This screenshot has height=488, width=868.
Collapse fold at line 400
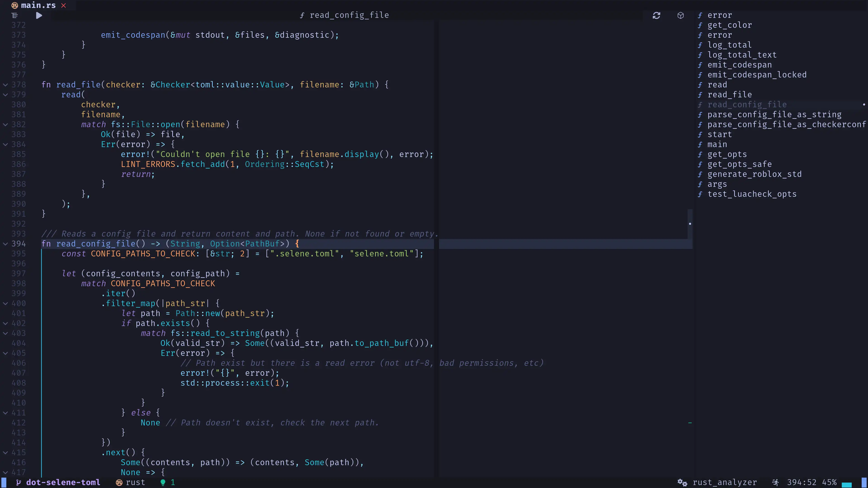click(x=5, y=303)
